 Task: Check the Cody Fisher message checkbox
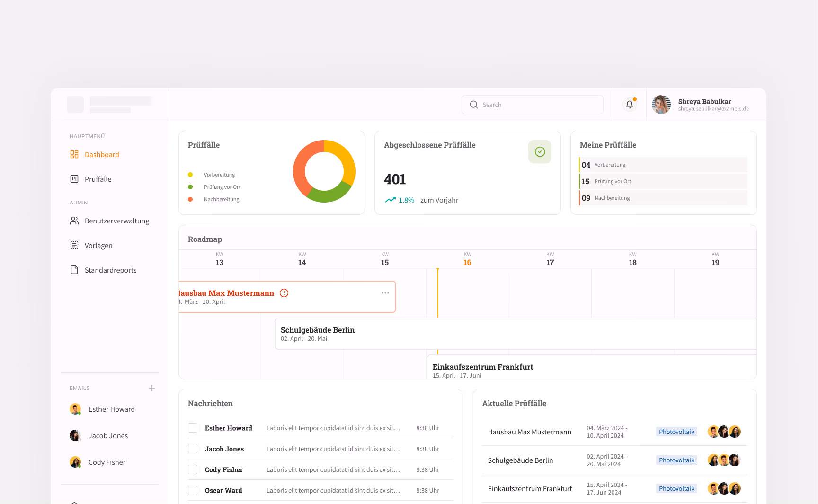193,469
